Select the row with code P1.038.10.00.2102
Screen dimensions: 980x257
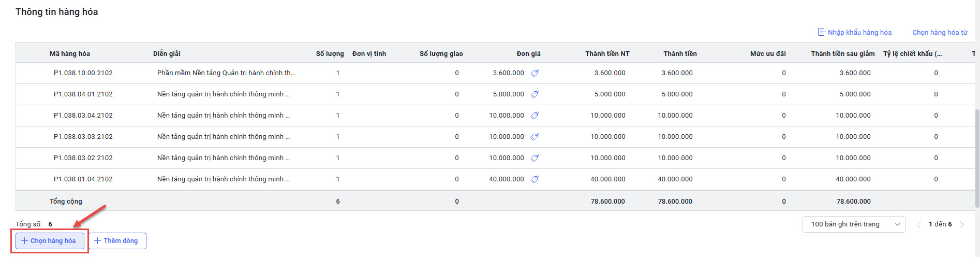[83, 73]
